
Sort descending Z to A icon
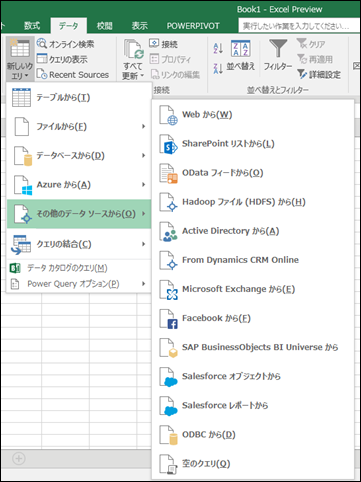[218, 69]
